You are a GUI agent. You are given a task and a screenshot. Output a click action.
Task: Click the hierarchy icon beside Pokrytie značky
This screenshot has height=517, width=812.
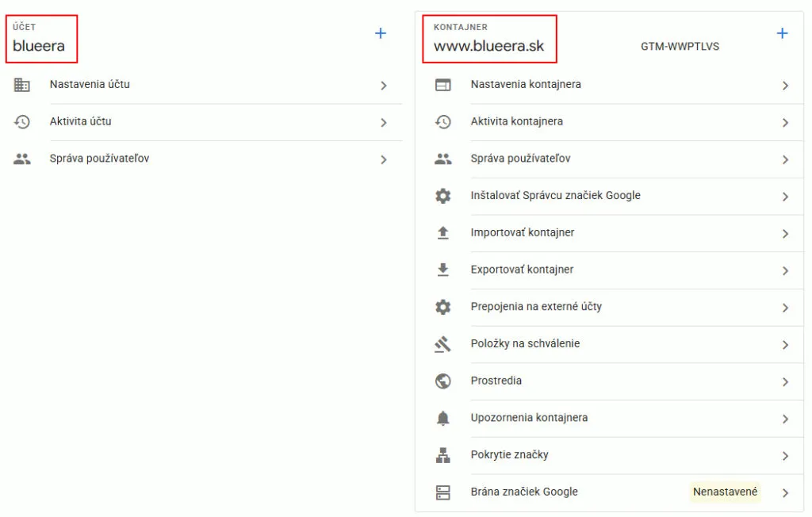pyautogui.click(x=443, y=455)
